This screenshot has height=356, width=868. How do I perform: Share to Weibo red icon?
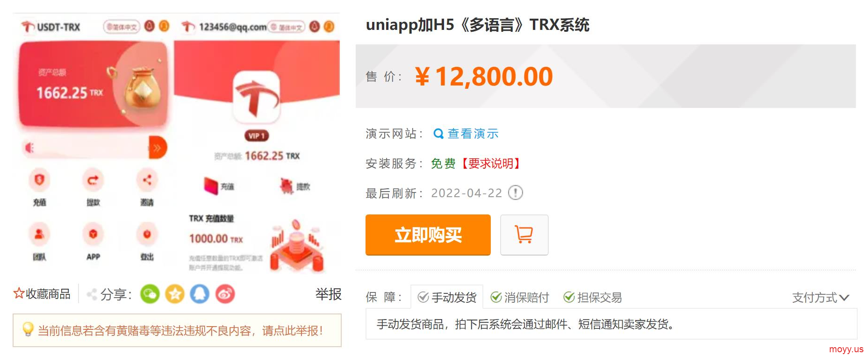click(225, 294)
